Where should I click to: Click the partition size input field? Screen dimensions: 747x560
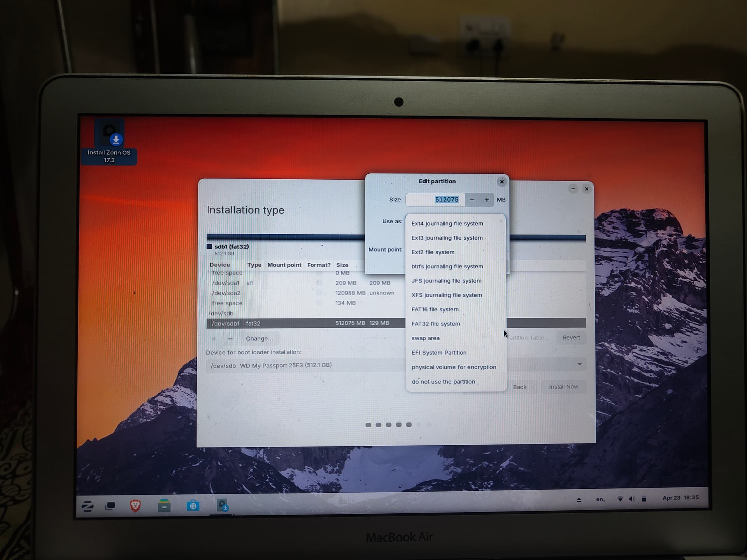pyautogui.click(x=435, y=200)
